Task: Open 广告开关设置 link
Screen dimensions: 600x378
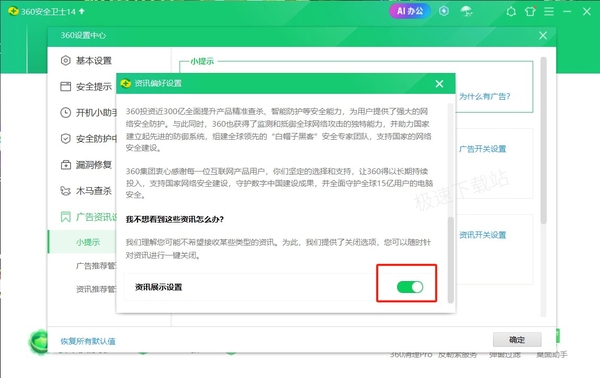Action: click(483, 149)
